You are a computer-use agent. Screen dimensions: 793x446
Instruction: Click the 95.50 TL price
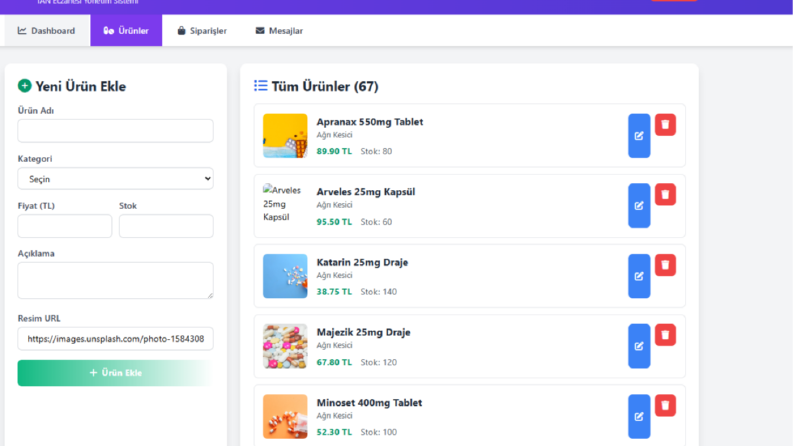[334, 221]
